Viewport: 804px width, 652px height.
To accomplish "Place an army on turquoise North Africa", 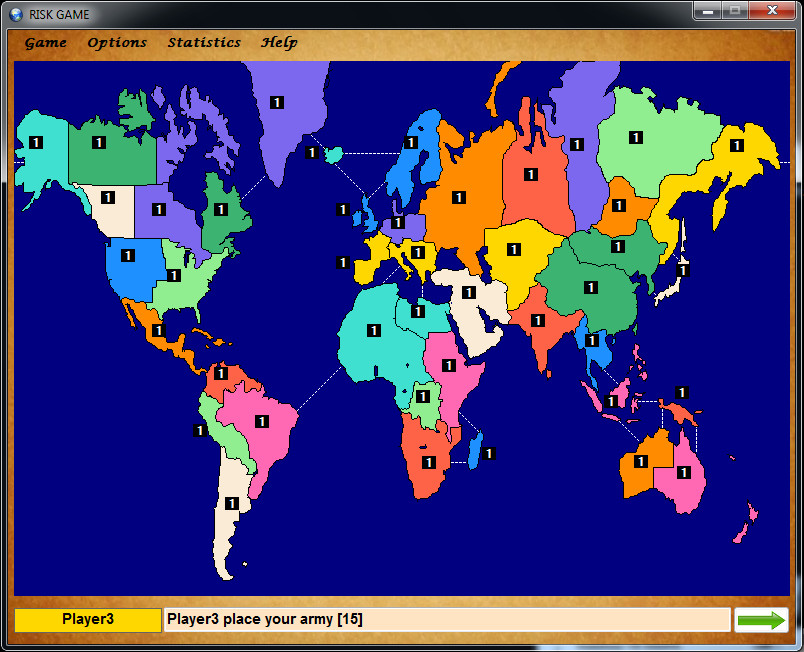I will (374, 331).
